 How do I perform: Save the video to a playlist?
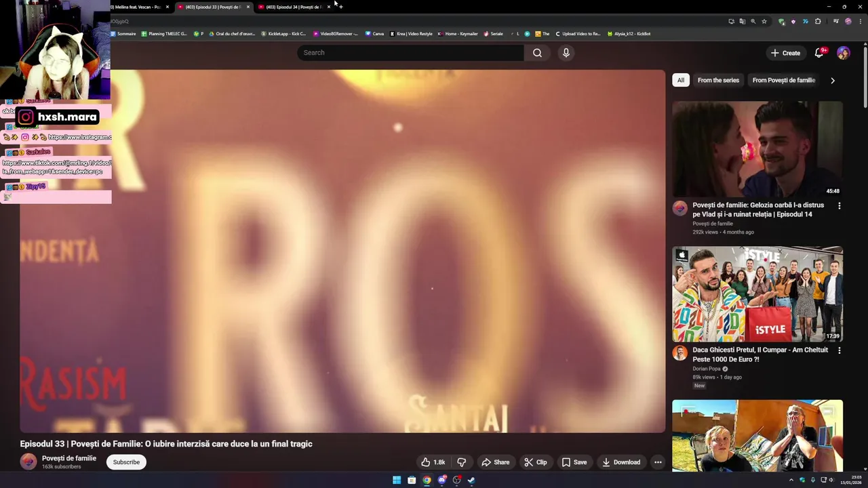(574, 462)
